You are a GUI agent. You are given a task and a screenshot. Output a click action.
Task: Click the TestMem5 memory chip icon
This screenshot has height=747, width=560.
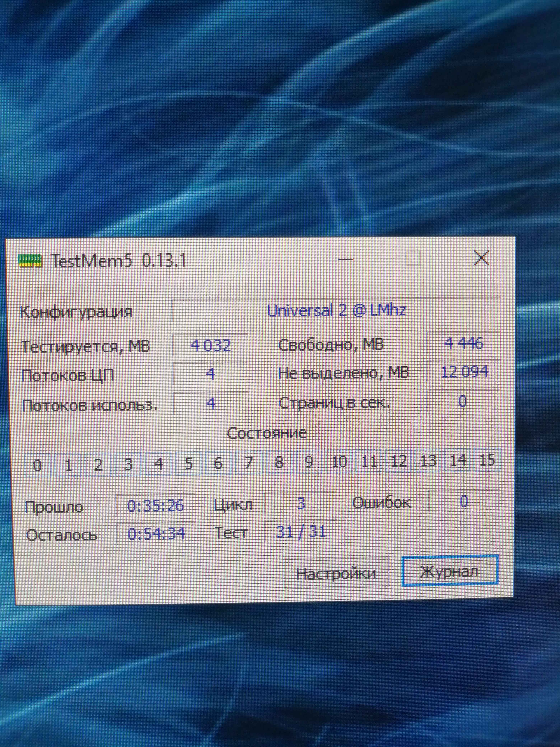tap(30, 261)
